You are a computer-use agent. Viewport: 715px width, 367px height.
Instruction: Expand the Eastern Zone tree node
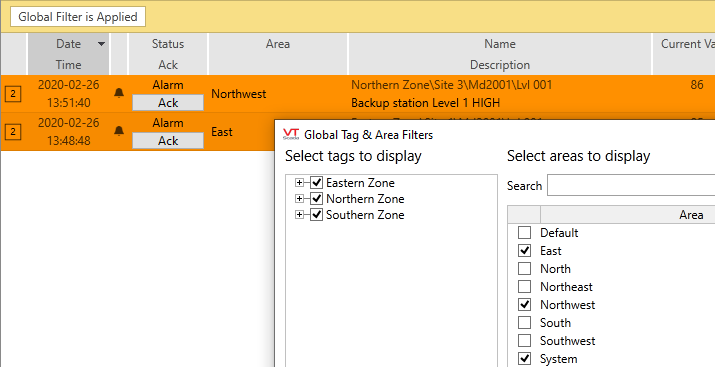(x=299, y=183)
